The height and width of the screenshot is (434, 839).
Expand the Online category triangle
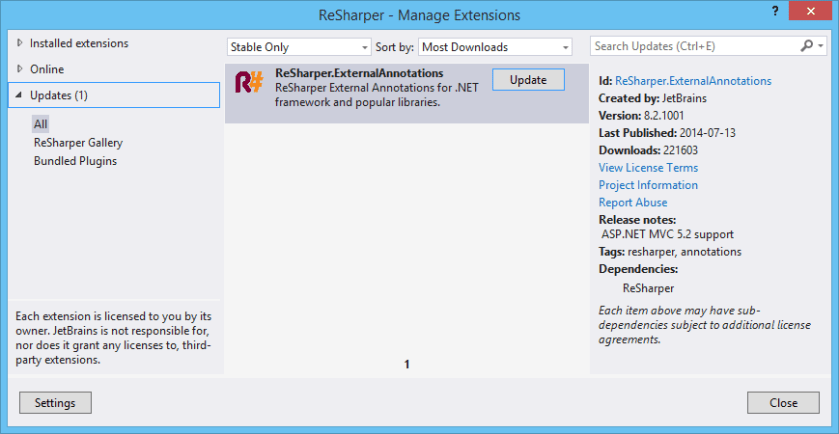tap(20, 69)
